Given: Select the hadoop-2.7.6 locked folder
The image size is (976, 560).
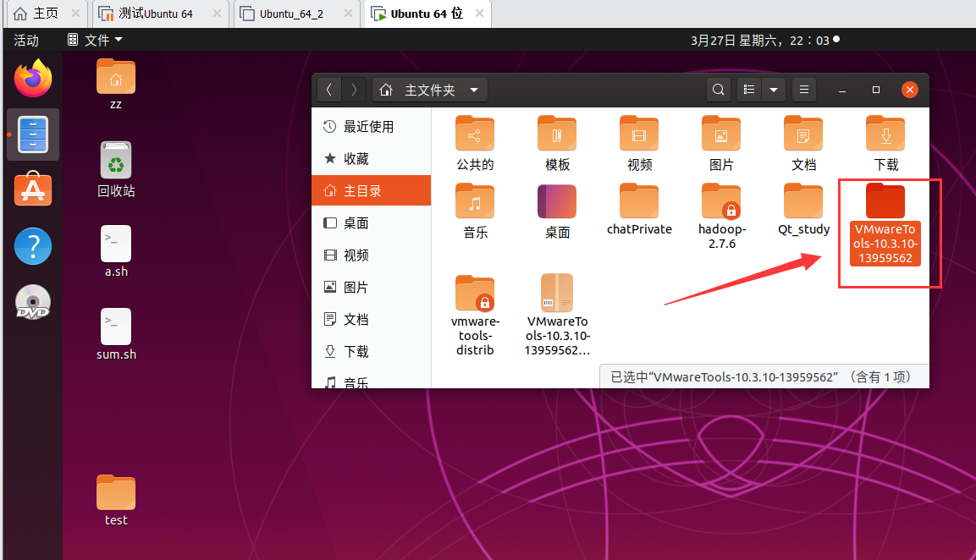Looking at the screenshot, I should coord(721,217).
